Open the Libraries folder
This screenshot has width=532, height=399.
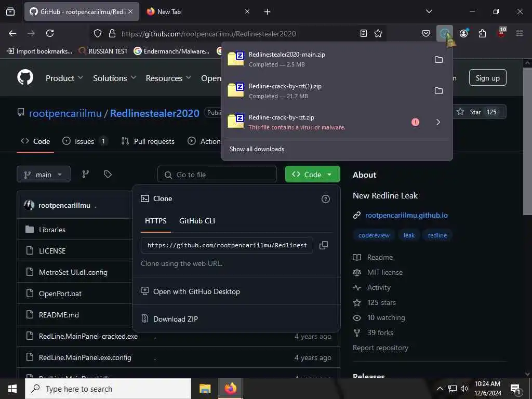click(x=52, y=230)
